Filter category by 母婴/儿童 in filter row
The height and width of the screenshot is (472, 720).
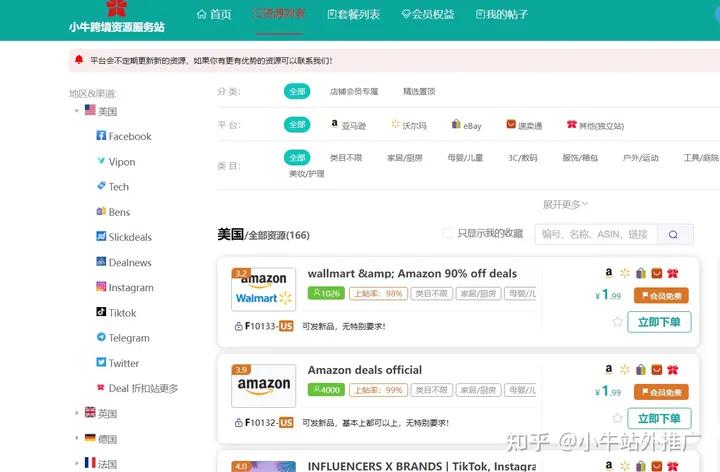pos(465,157)
